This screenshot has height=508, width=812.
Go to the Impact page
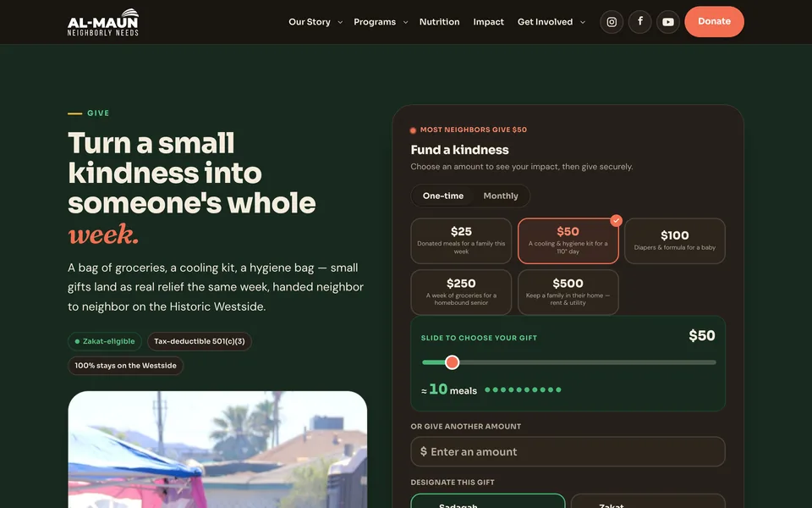pyautogui.click(x=488, y=22)
